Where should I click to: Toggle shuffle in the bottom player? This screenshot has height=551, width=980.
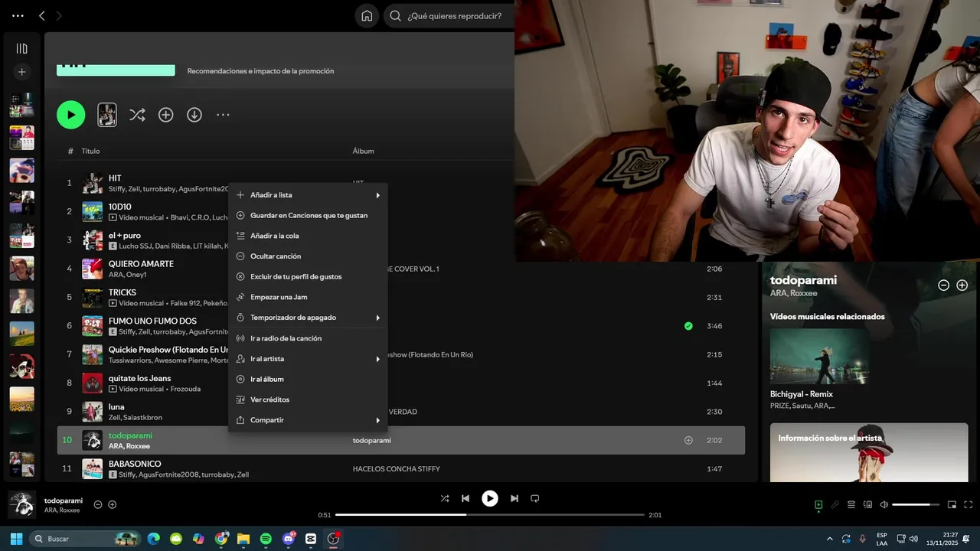(445, 498)
